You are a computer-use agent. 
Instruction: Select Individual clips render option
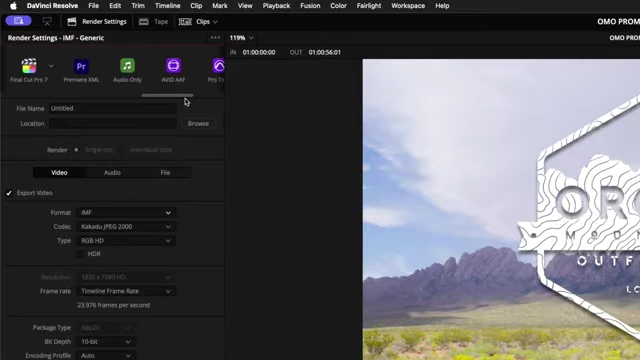pos(151,150)
